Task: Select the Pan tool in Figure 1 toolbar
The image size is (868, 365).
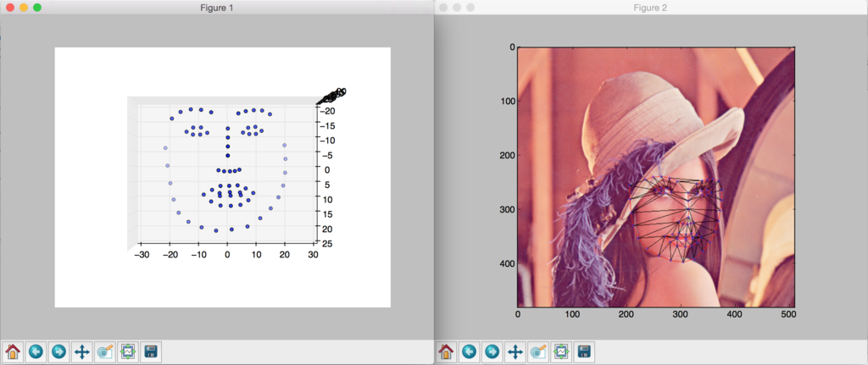Action: (x=82, y=351)
